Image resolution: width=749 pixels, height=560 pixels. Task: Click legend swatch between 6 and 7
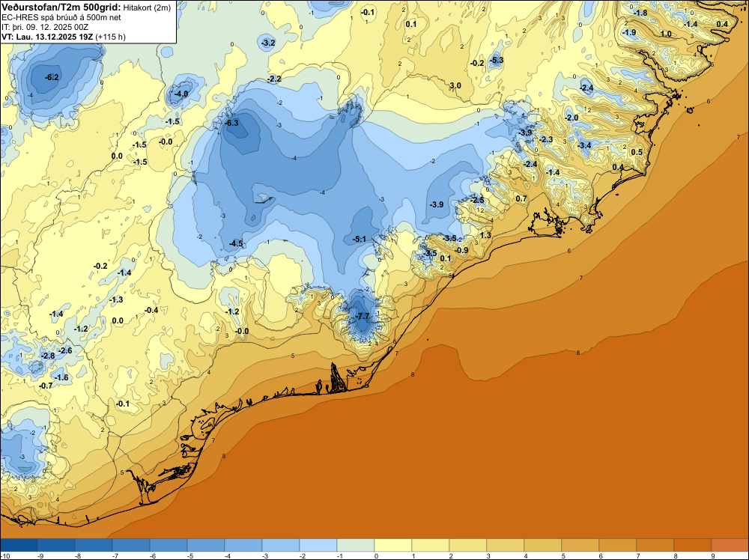[x=618, y=545]
